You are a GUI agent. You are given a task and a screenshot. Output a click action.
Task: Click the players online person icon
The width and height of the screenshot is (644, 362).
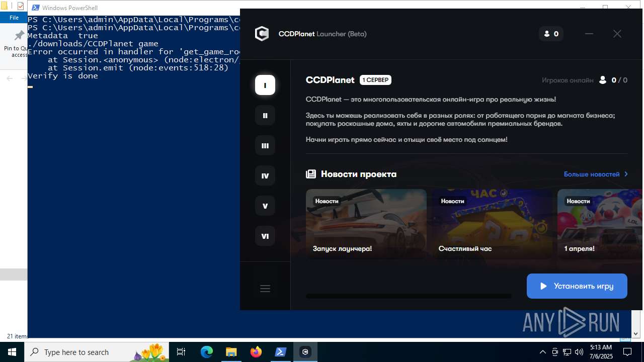(x=603, y=80)
